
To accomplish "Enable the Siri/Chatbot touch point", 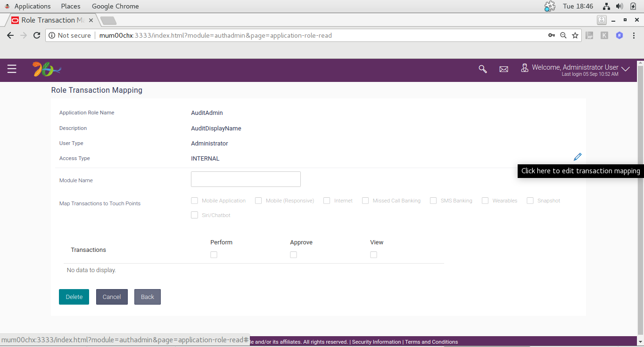I will click(194, 215).
